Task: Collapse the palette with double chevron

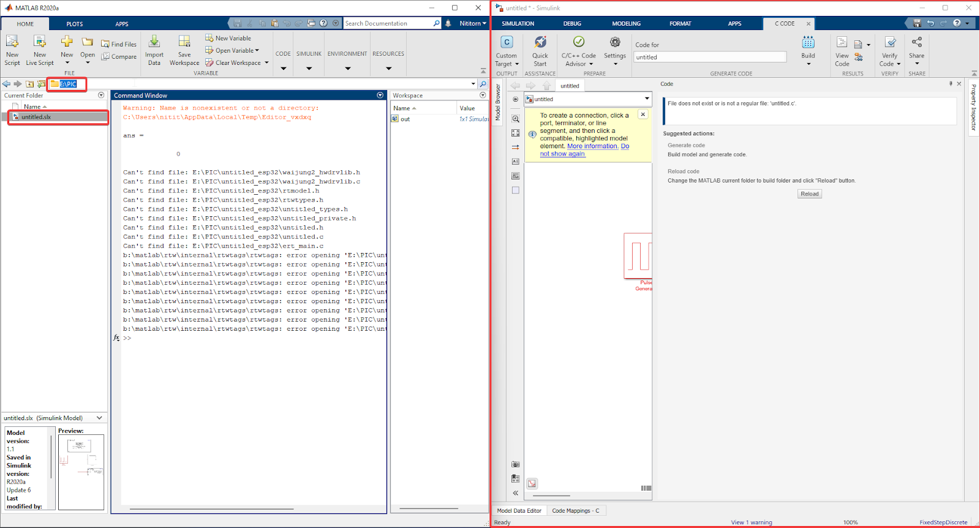Action: pyautogui.click(x=516, y=492)
